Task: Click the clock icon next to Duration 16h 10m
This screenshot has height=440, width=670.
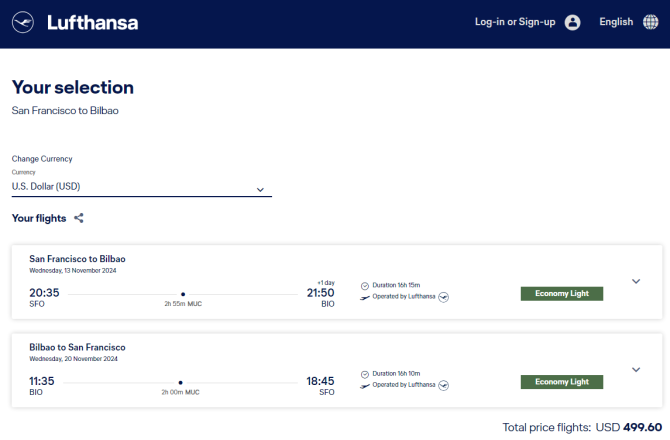Action: pos(365,374)
